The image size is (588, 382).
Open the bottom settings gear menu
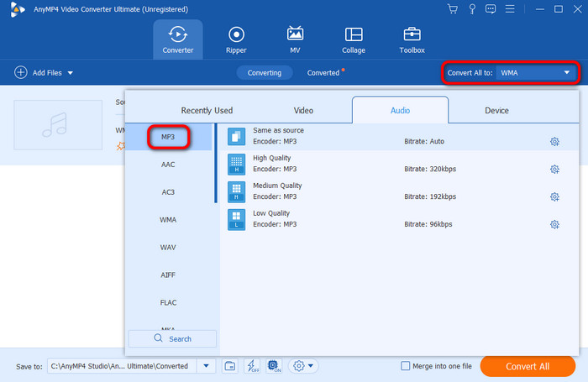(x=303, y=366)
